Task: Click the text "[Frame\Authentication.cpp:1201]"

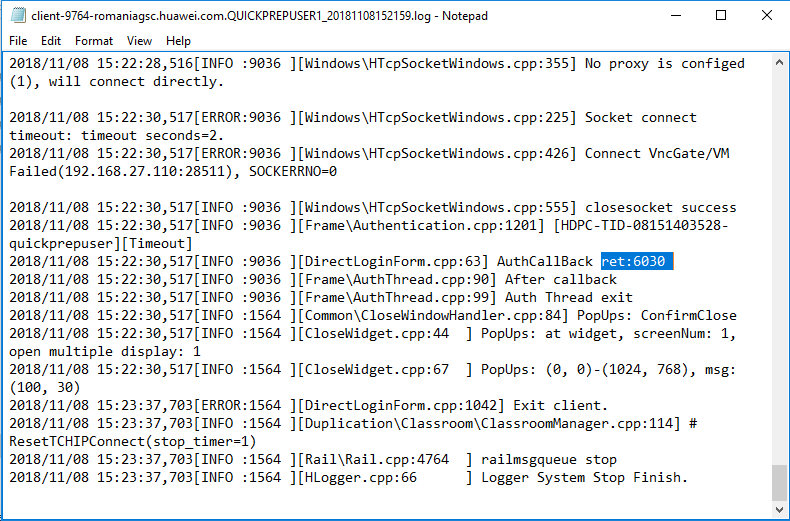Action: (x=421, y=226)
